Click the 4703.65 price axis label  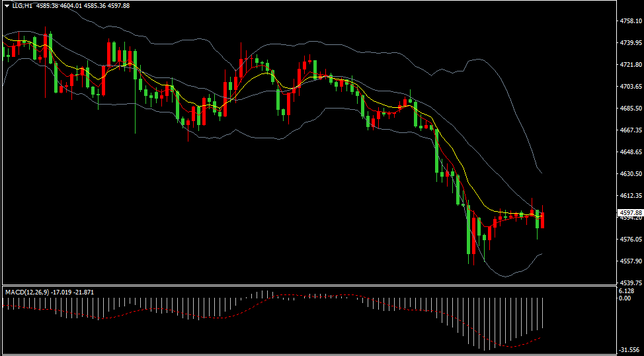pos(631,87)
